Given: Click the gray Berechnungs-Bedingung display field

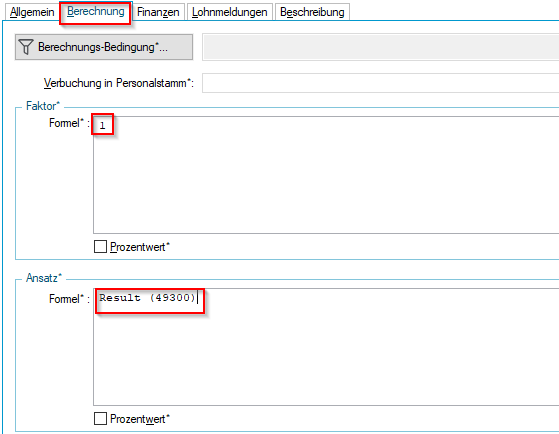Looking at the screenshot, I should pos(380,47).
